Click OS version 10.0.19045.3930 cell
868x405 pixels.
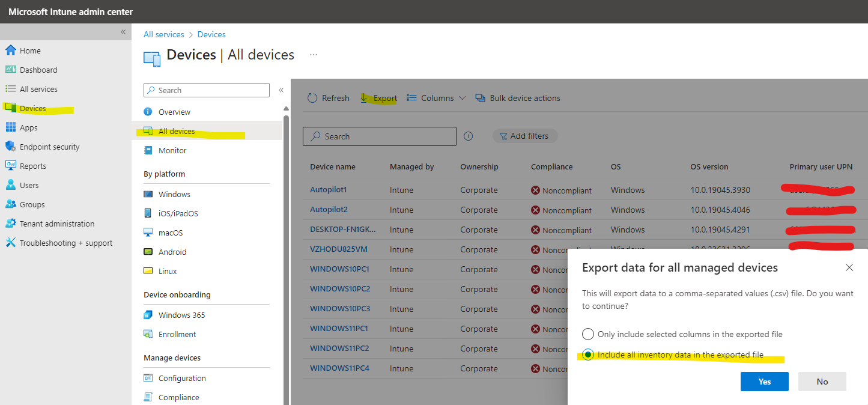(720, 190)
